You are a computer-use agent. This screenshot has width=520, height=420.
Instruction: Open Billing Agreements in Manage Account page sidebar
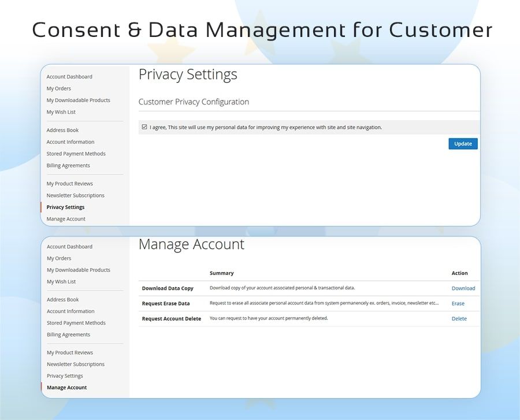pos(68,334)
